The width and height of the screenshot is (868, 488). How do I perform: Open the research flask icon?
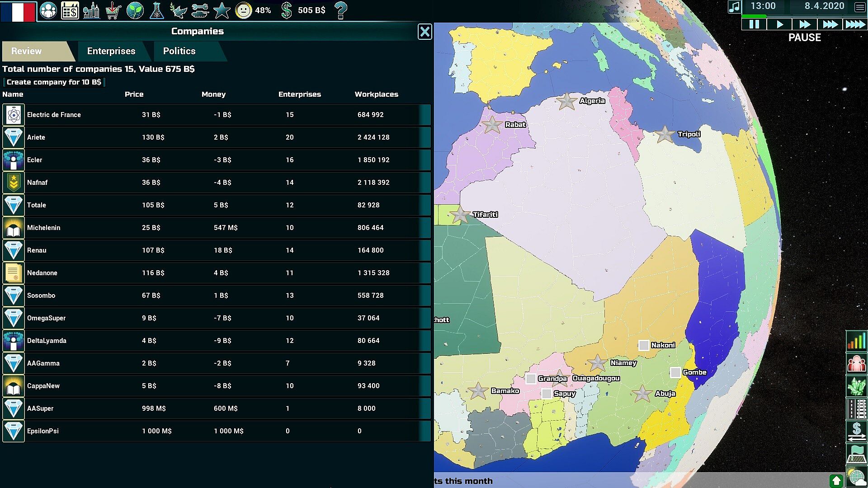[x=156, y=10]
